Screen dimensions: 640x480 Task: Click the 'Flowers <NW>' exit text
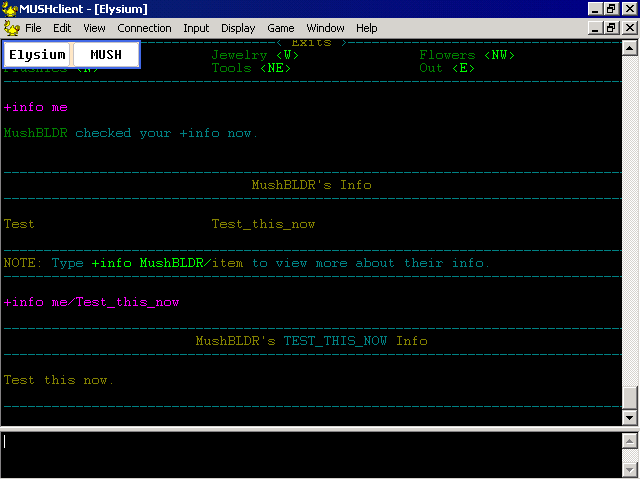467,55
